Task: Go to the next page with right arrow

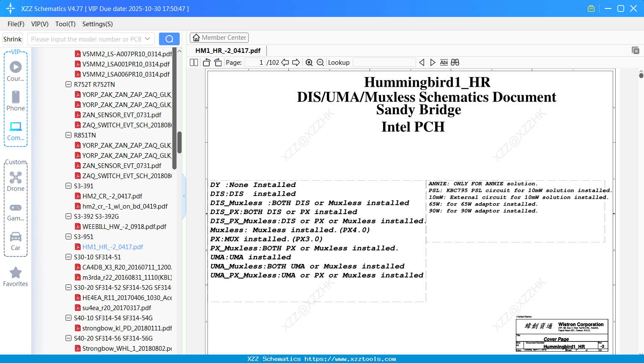Action: click(x=296, y=63)
